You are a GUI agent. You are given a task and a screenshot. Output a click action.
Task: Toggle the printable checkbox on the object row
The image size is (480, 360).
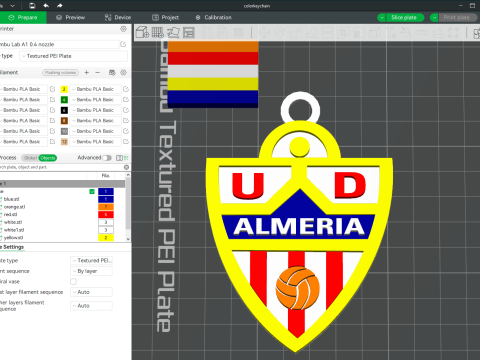[x=92, y=191]
